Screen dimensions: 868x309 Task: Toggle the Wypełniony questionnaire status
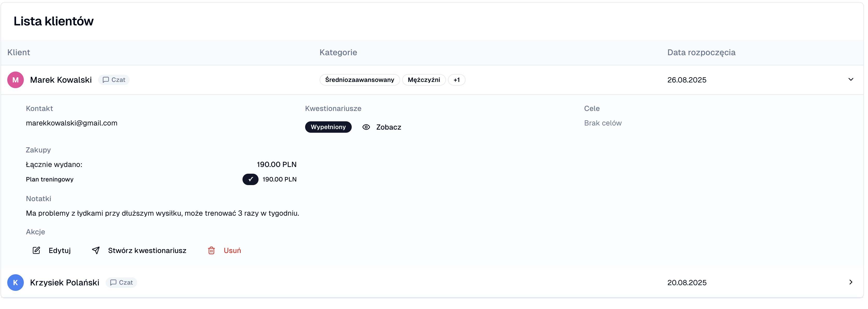point(328,127)
